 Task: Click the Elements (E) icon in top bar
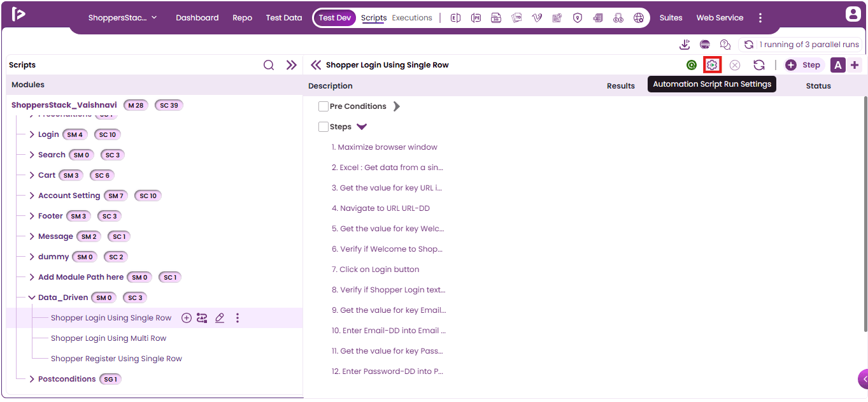click(x=455, y=18)
